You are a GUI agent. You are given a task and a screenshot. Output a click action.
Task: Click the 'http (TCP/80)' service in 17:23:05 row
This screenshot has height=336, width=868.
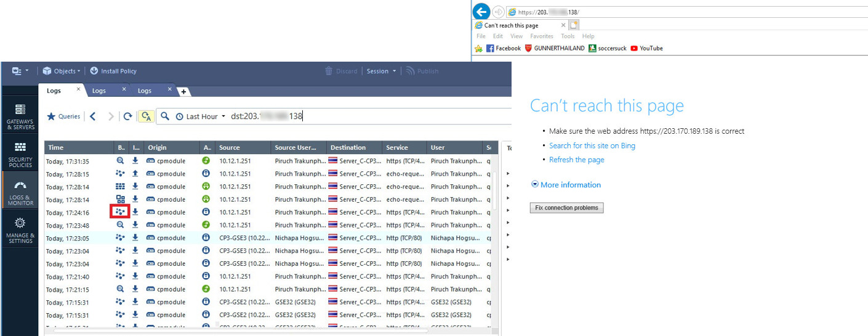(404, 238)
